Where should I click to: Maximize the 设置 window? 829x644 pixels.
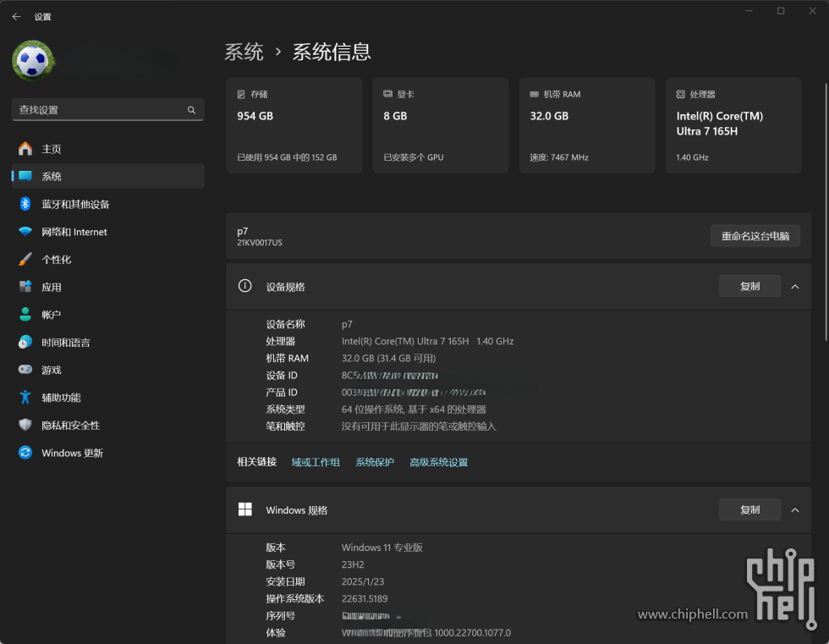click(x=780, y=10)
